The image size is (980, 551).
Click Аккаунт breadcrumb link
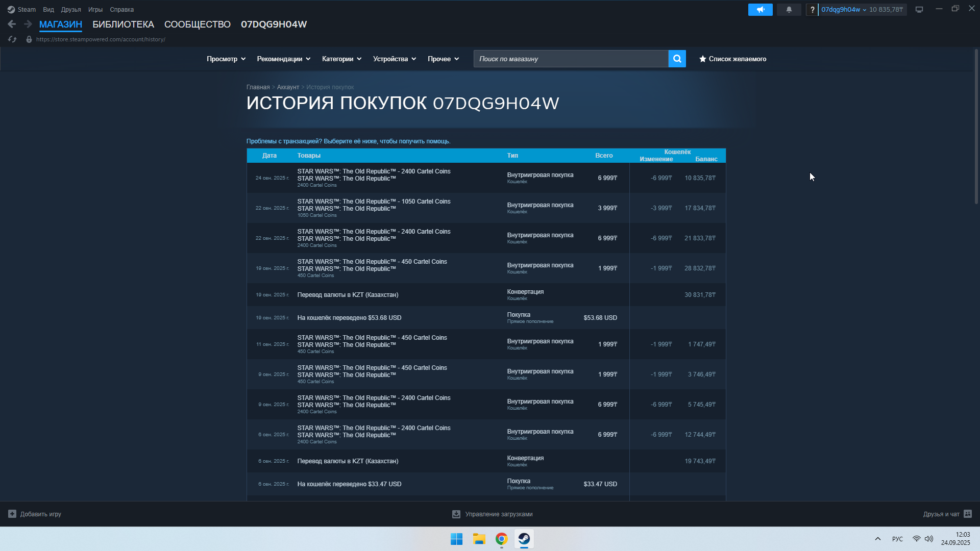tap(288, 87)
